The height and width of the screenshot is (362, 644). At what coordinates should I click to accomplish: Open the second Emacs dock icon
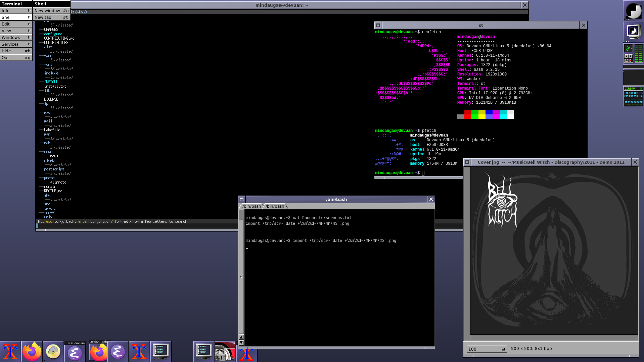tap(118, 352)
